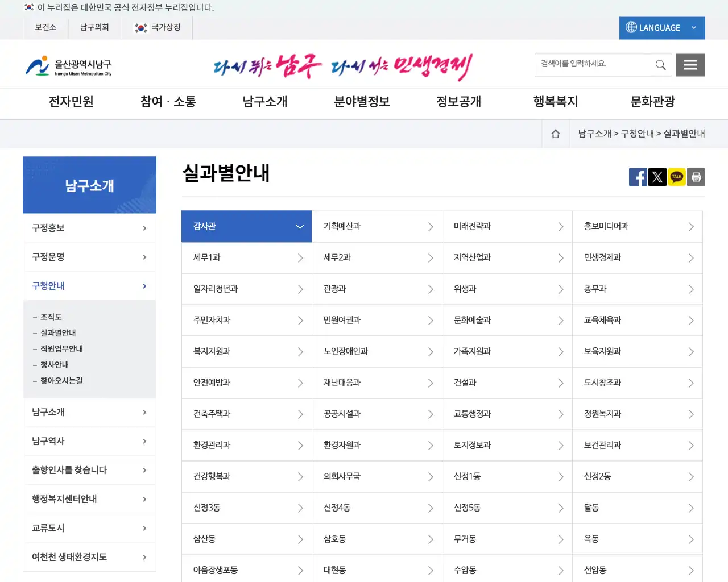This screenshot has height=582, width=728.
Task: Click the globe LANGUAGE icon
Action: (631, 27)
